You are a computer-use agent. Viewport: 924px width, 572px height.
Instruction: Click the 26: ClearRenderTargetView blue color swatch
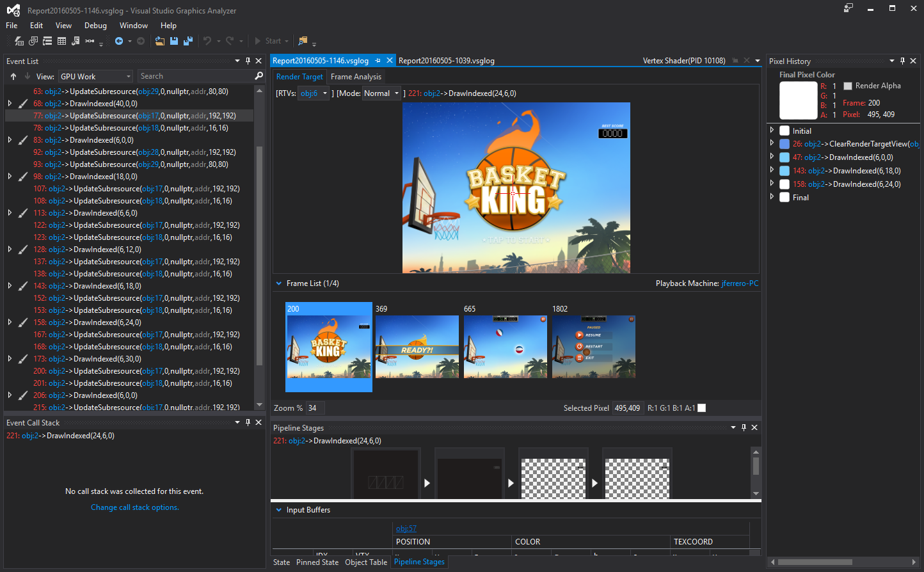785,144
